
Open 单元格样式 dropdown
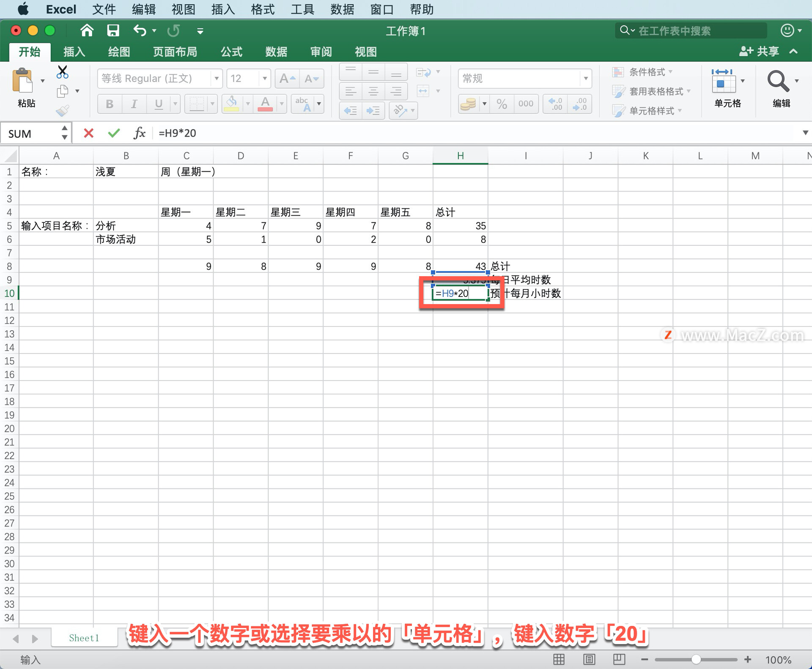coord(647,111)
